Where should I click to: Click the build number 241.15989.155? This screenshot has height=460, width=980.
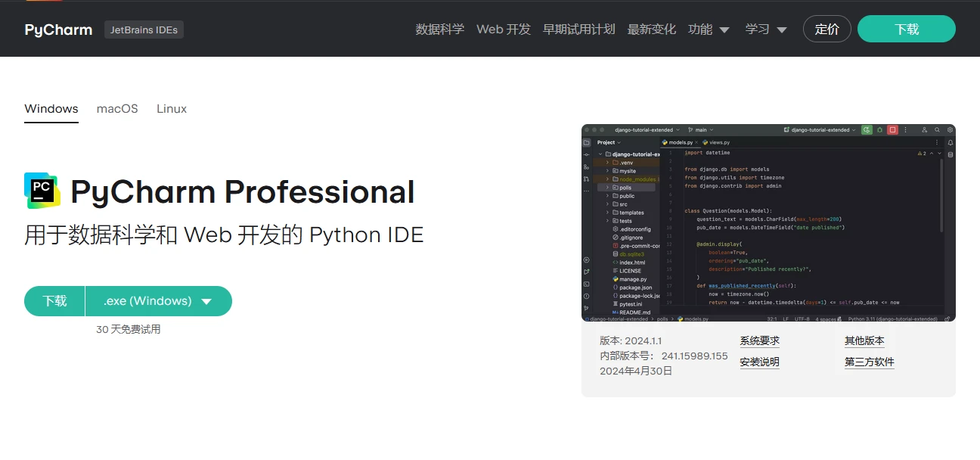tap(694, 356)
